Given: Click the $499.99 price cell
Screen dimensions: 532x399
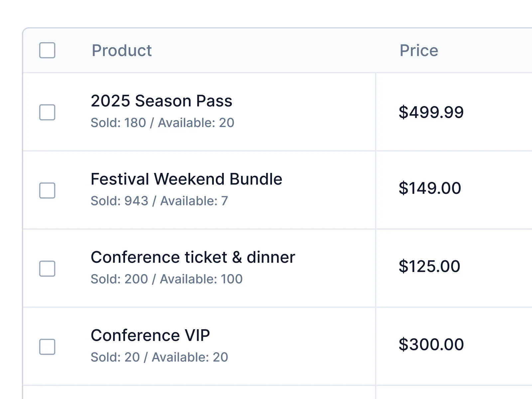Looking at the screenshot, I should (x=431, y=112).
